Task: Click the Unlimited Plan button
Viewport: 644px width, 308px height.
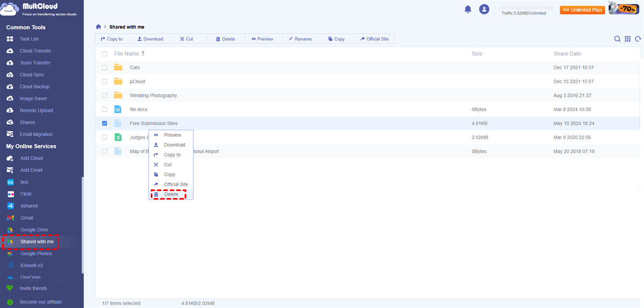Action: coord(582,10)
